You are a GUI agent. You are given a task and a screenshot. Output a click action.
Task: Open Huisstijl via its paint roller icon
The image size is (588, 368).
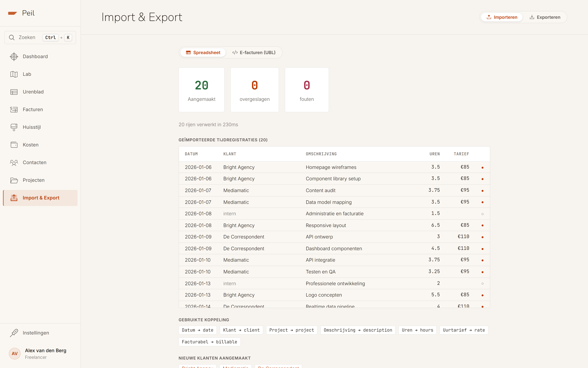(14, 127)
